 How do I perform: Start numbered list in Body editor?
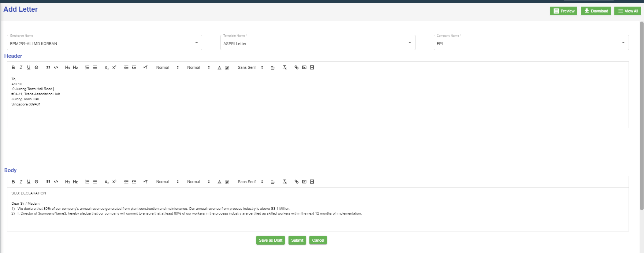[x=87, y=182]
